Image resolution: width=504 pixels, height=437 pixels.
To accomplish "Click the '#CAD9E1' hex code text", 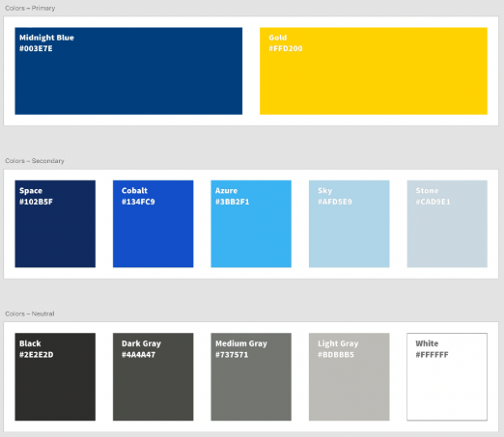I will (433, 202).
